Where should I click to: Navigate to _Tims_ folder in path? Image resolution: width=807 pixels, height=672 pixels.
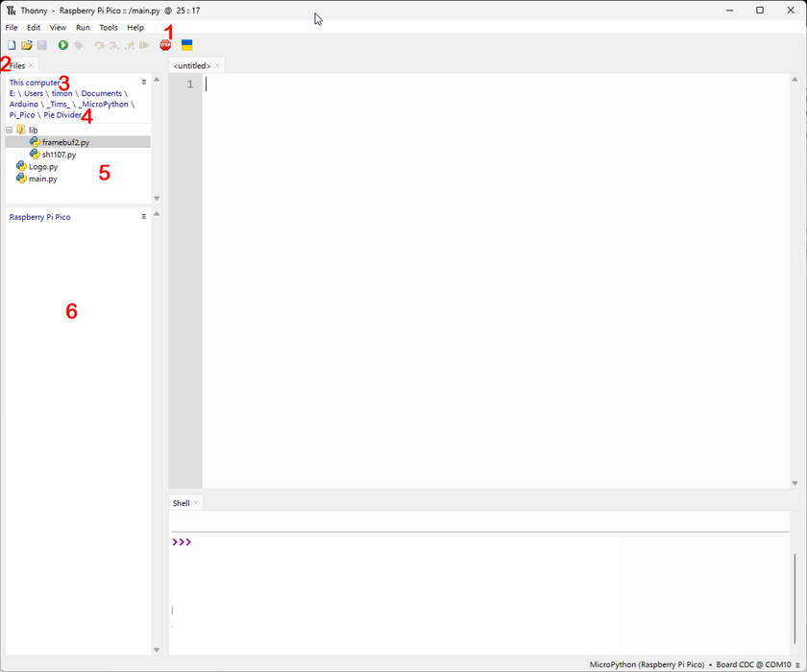point(59,105)
